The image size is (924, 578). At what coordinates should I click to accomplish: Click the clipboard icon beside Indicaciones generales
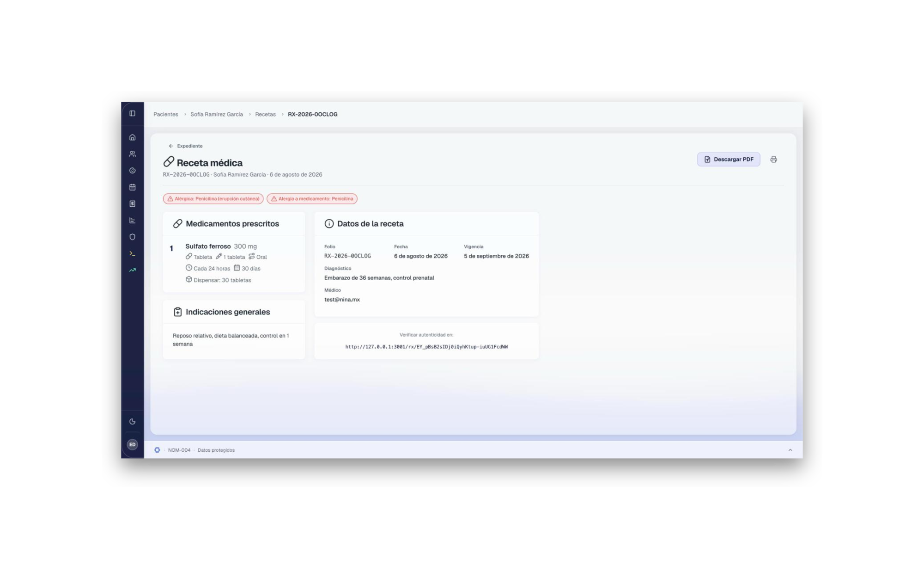(177, 312)
